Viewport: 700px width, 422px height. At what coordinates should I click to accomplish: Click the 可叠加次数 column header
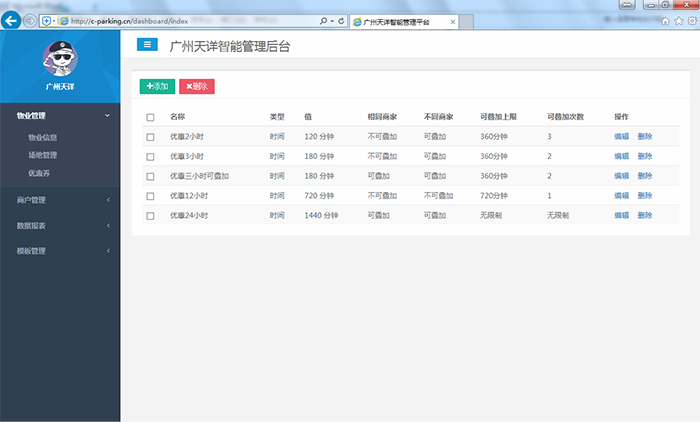(x=566, y=117)
